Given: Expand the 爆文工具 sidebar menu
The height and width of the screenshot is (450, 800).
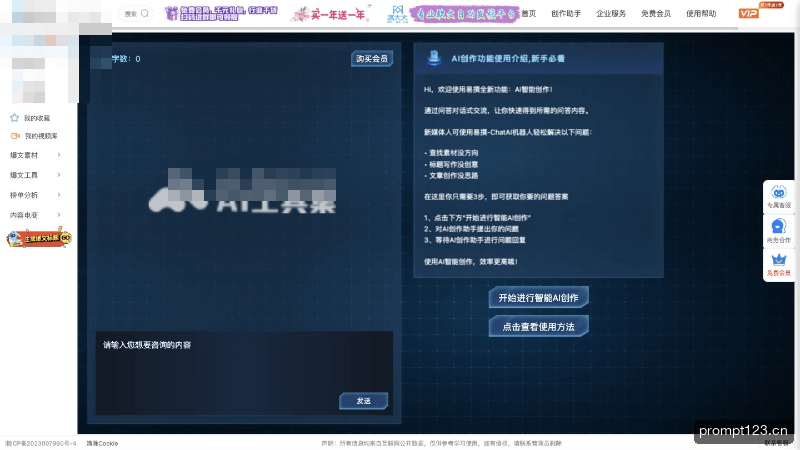Looking at the screenshot, I should click(35, 175).
